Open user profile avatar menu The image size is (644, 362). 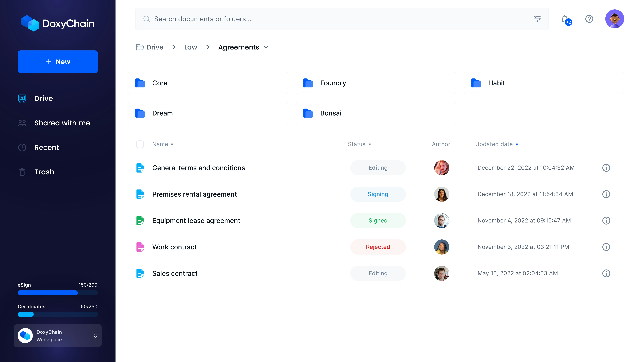(615, 19)
